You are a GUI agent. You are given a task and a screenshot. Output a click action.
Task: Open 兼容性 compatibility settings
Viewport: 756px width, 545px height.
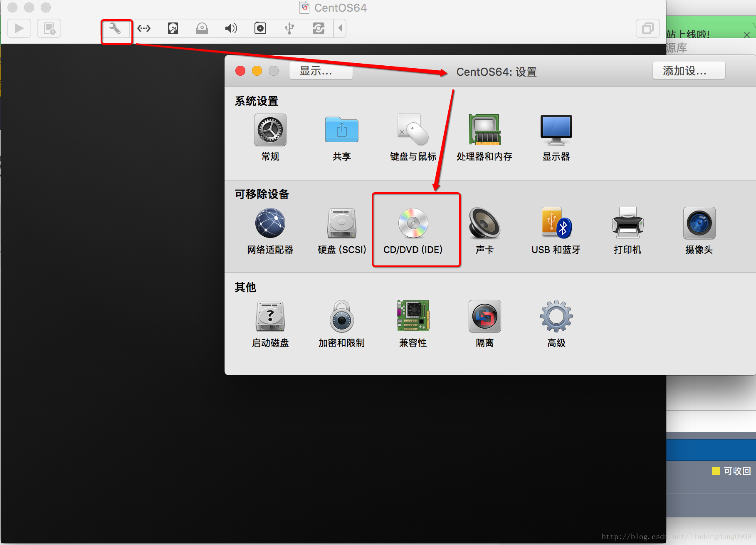(x=413, y=325)
